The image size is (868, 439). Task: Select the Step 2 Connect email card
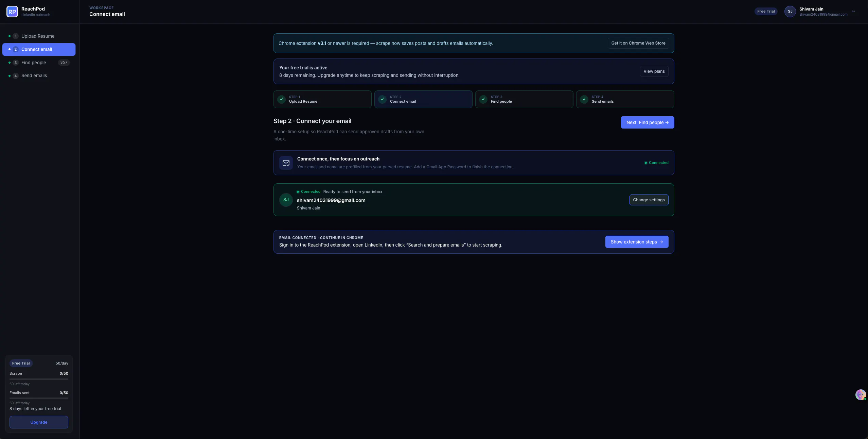click(x=423, y=99)
